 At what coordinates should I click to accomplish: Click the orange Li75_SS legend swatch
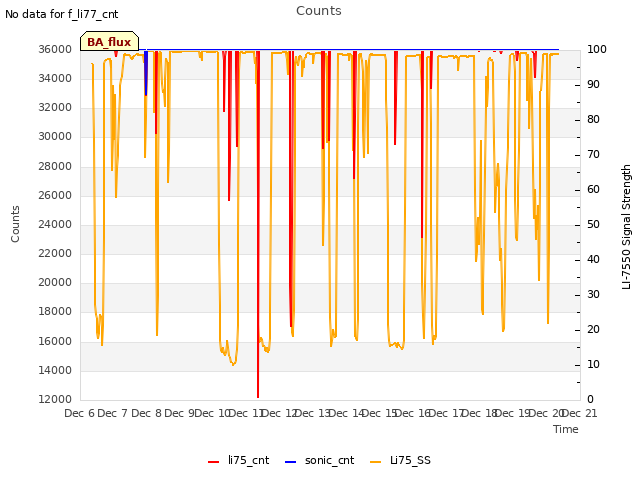tap(375, 462)
